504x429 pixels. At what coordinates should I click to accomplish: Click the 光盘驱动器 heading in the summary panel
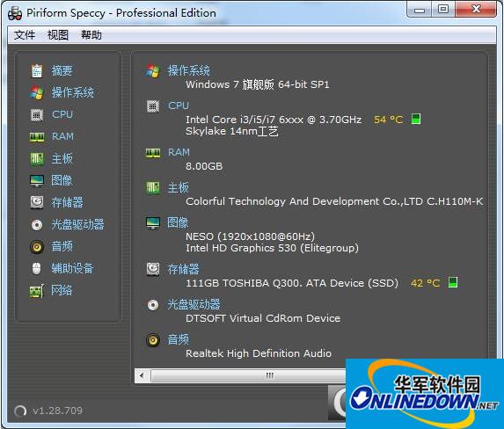click(x=194, y=304)
